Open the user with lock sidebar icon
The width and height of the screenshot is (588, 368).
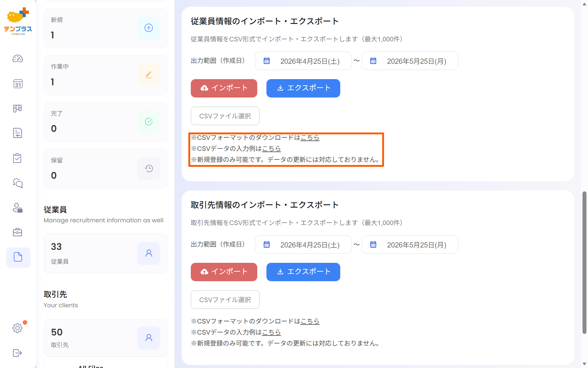coord(17,208)
